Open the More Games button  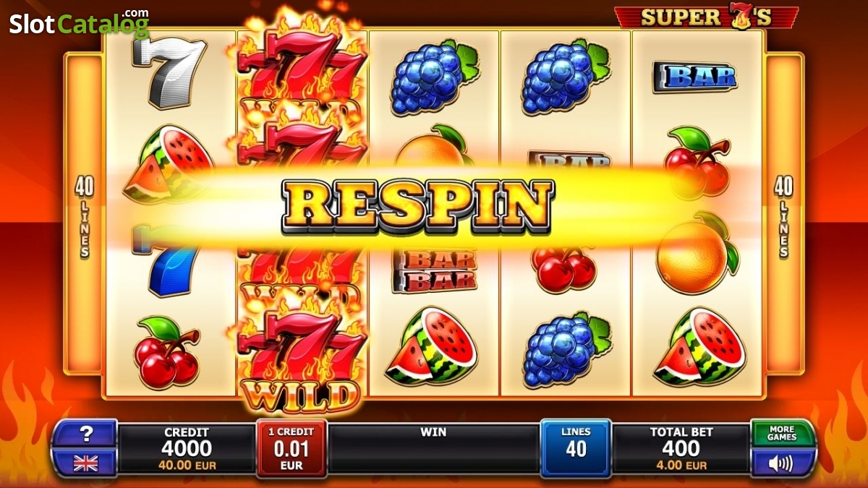tap(781, 434)
